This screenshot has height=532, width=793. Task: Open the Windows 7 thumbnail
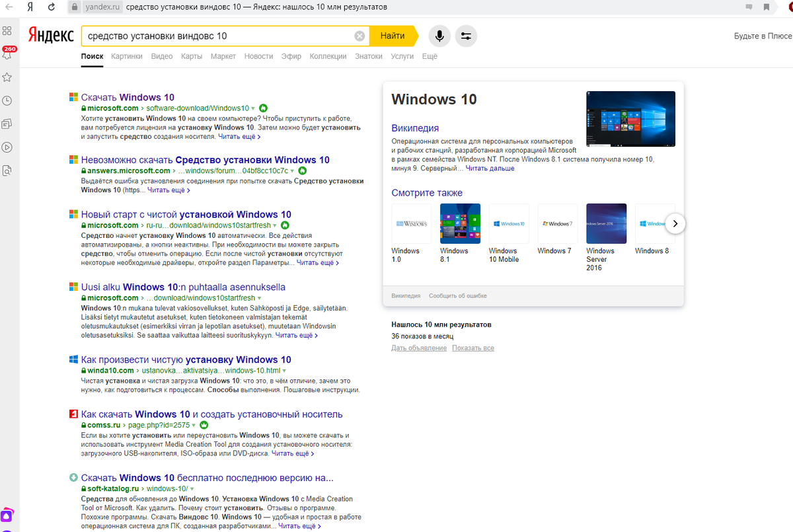558,224
